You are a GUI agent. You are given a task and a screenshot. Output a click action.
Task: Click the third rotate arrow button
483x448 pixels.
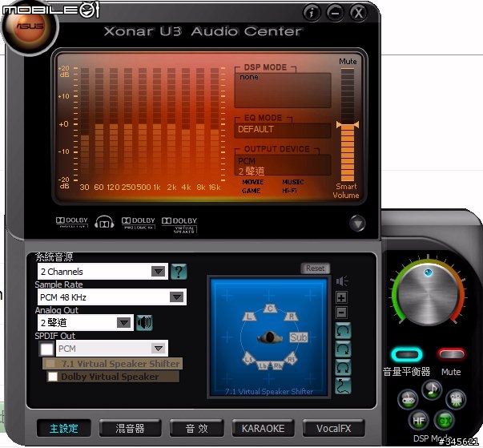click(343, 367)
